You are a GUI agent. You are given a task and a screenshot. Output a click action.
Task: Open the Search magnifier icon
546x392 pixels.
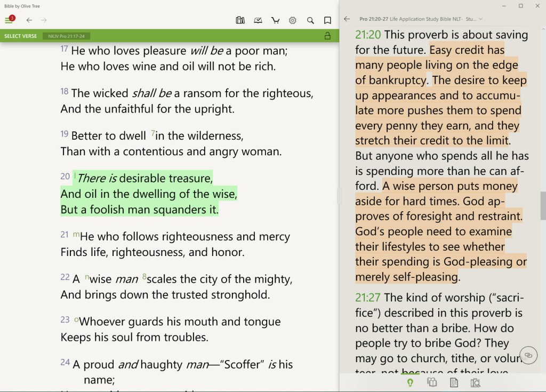tap(310, 20)
